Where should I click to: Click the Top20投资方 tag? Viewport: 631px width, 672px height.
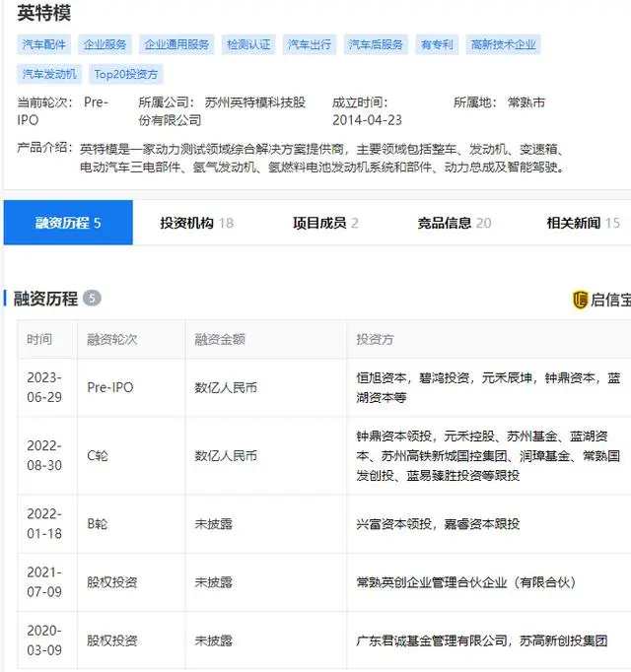126,74
